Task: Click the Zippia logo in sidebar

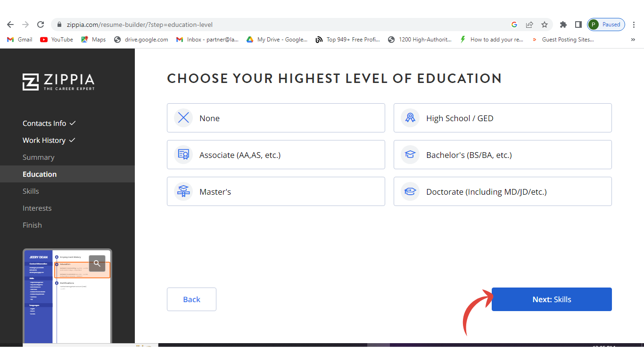Action: click(58, 82)
